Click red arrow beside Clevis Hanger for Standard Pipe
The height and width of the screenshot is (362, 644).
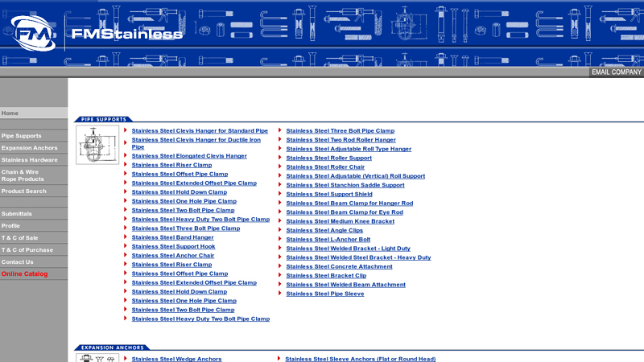coord(126,130)
